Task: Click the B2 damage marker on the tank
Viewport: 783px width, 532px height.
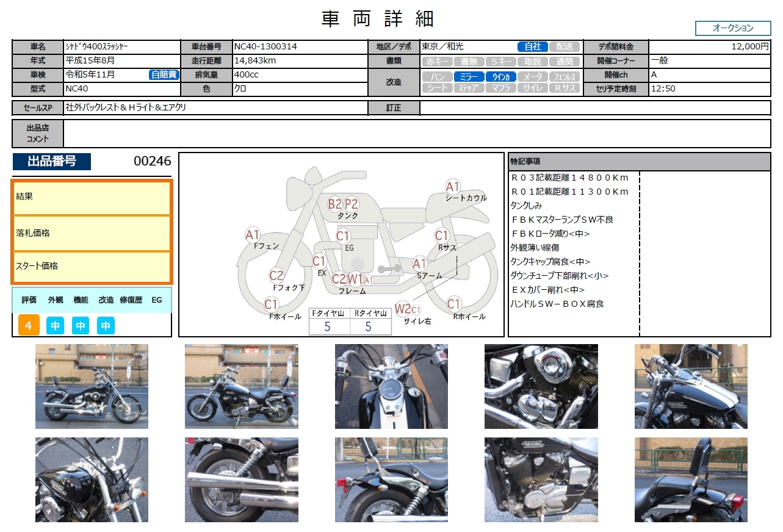Action: click(334, 204)
